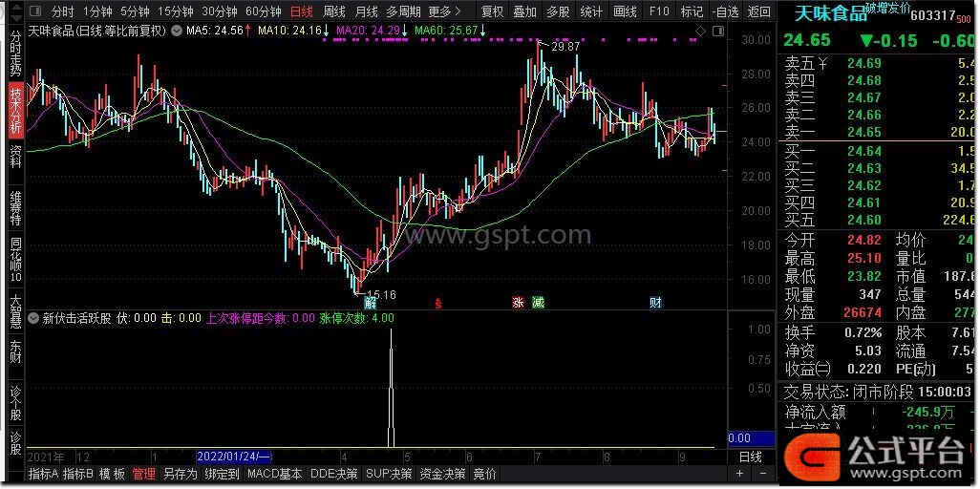Click the 买一 price 24.64
This screenshot has width=980, height=489.
864,150
